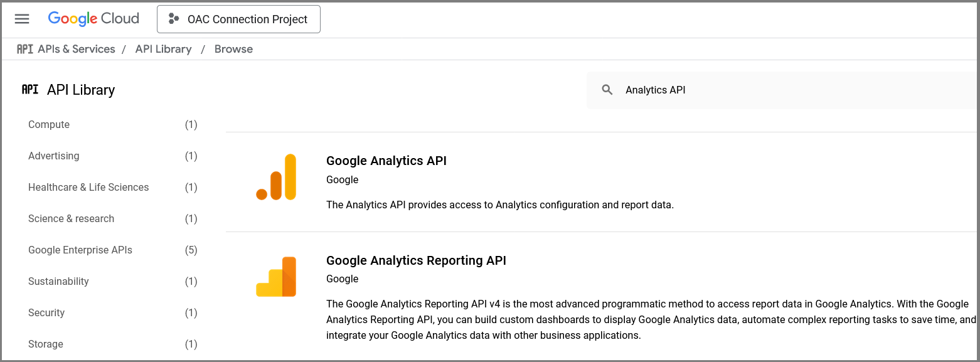Select the Security category filter

[46, 312]
